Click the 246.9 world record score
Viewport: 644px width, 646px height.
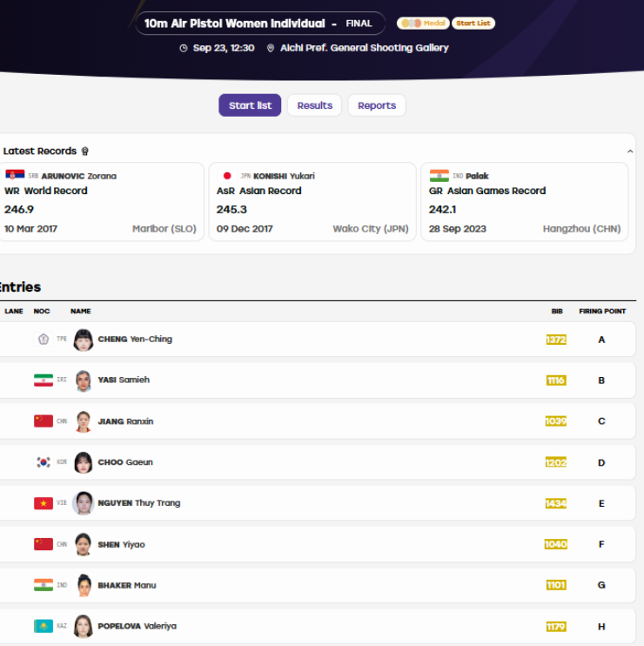click(x=19, y=209)
